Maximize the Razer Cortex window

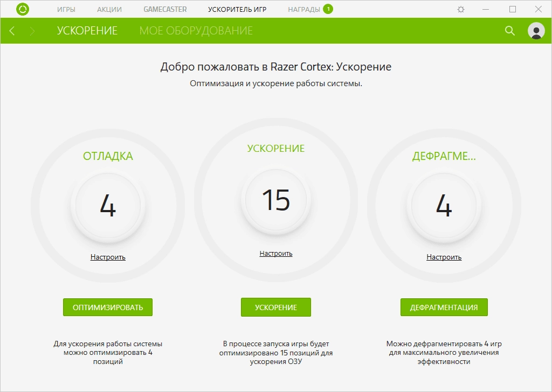[513, 10]
